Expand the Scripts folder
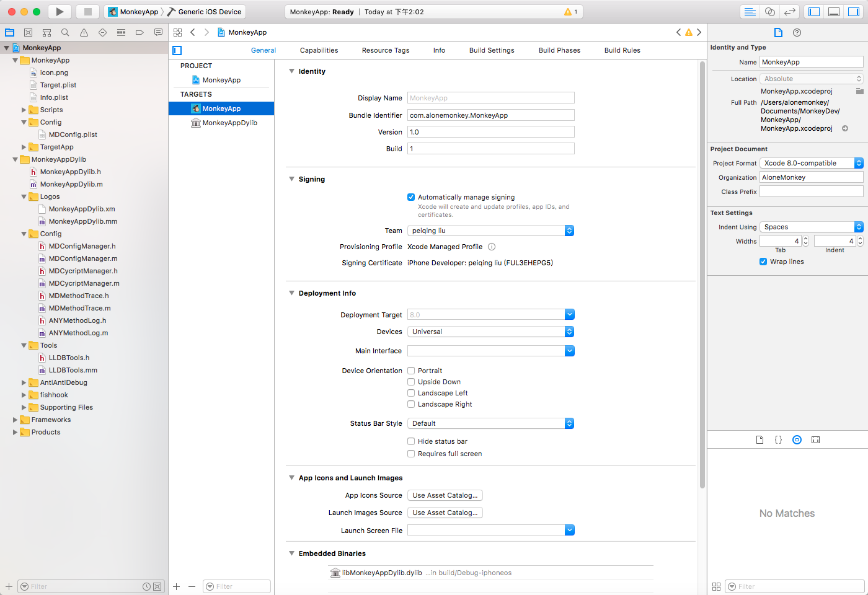The width and height of the screenshot is (868, 595). [24, 110]
